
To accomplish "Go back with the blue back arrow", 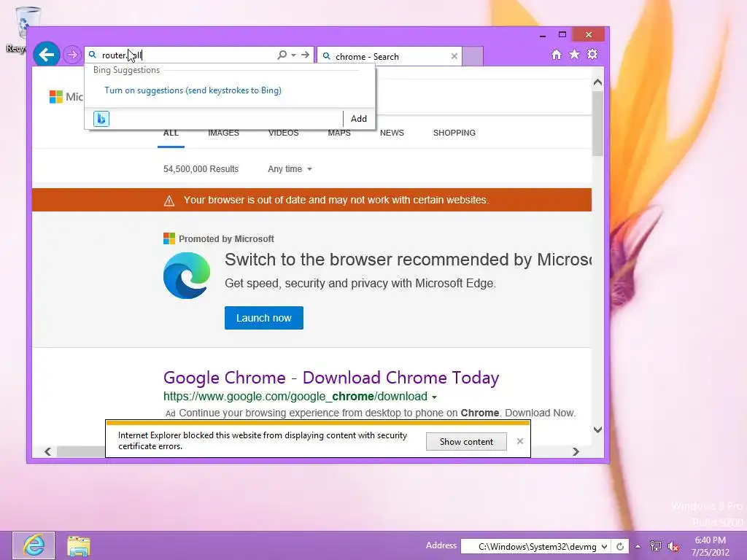I will (x=46, y=55).
